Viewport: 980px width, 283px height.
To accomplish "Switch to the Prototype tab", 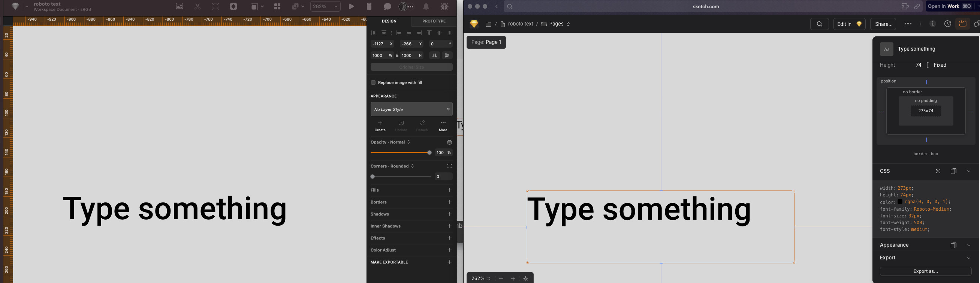I will tap(434, 21).
